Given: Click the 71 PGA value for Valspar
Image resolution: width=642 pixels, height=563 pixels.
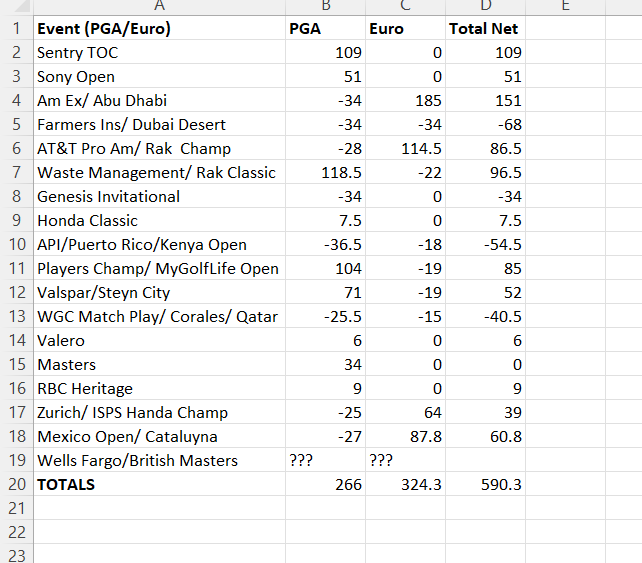Looking at the screenshot, I should pyautogui.click(x=326, y=292).
